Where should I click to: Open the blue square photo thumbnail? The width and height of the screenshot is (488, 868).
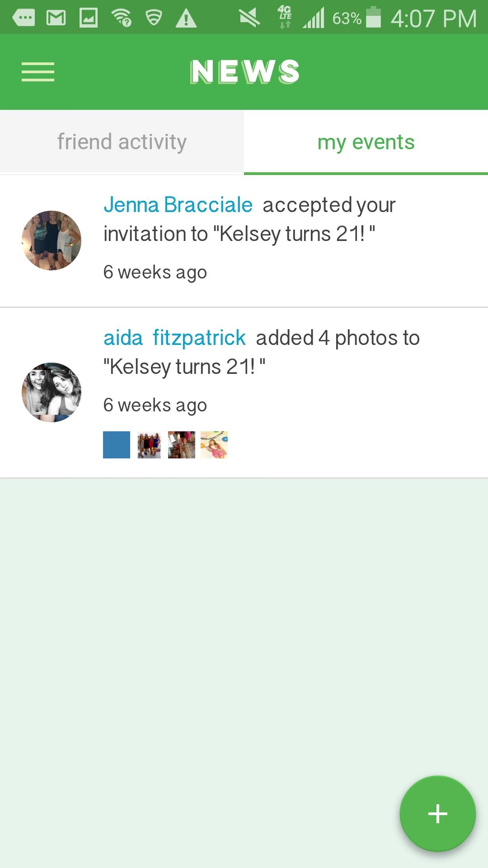pos(117,445)
